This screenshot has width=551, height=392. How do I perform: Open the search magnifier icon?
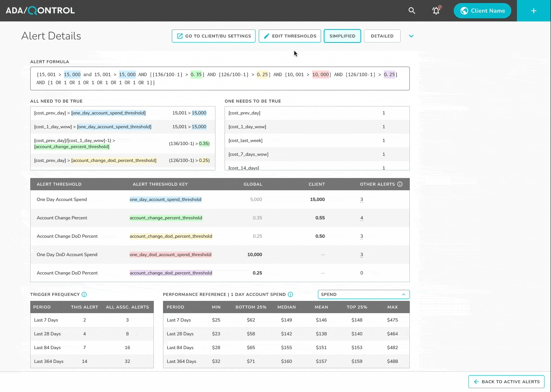[412, 11]
